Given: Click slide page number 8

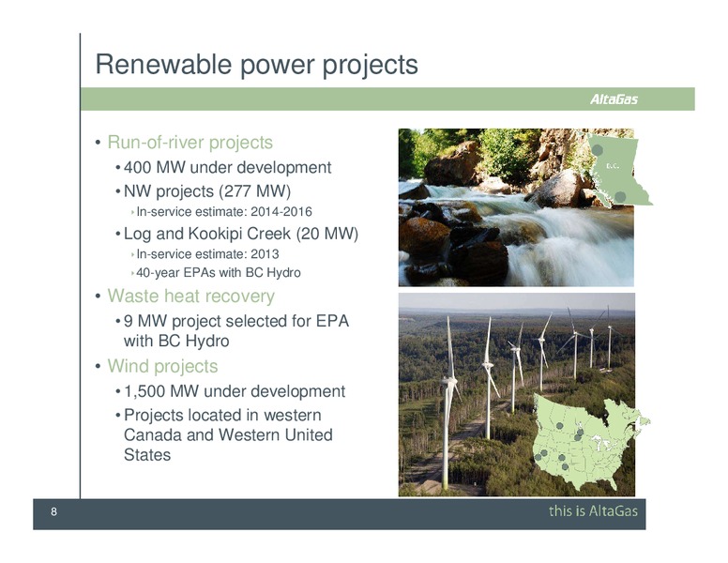Looking at the screenshot, I should 53,511.
